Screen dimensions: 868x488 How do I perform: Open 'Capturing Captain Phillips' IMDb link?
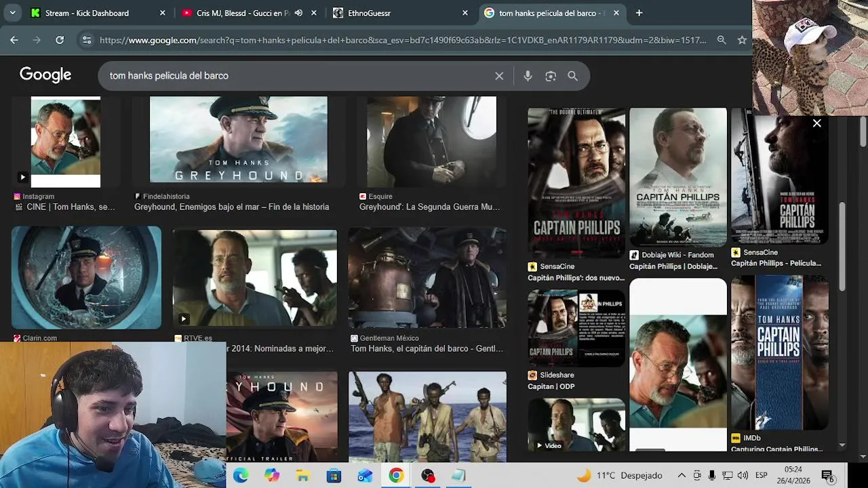point(777,449)
